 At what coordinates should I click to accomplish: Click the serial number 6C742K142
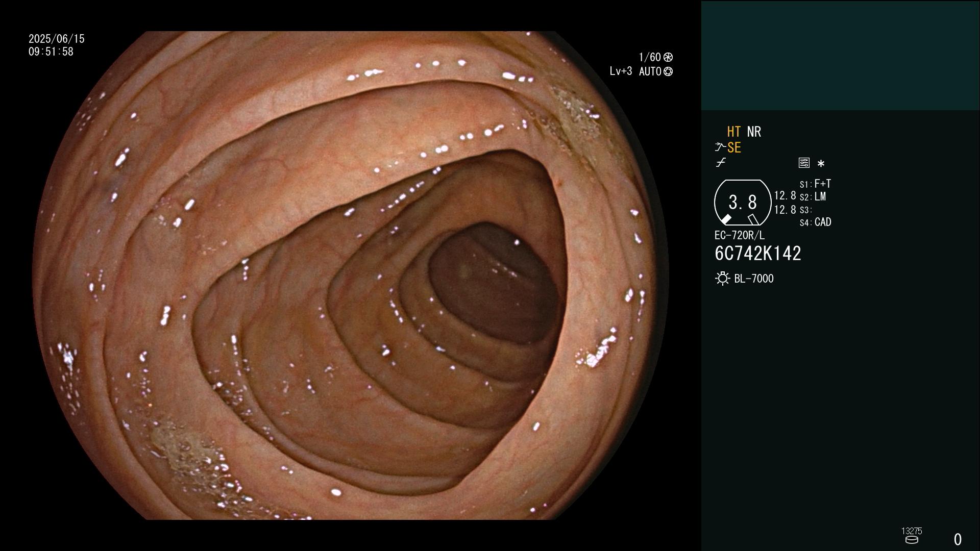[x=758, y=254]
